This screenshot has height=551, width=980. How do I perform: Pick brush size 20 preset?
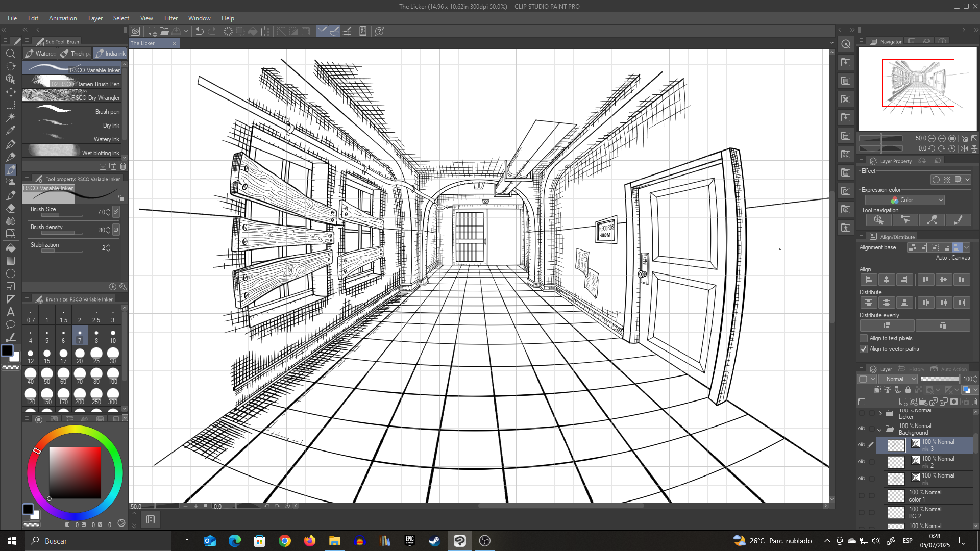click(x=80, y=355)
